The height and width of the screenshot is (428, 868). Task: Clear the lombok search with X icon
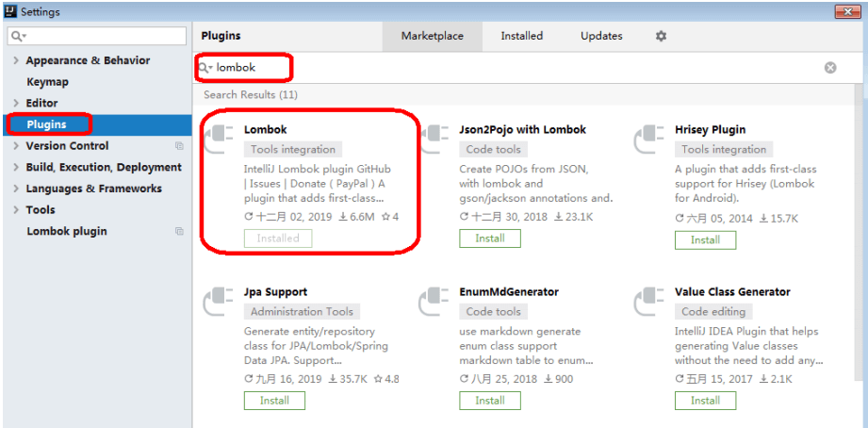tap(829, 68)
